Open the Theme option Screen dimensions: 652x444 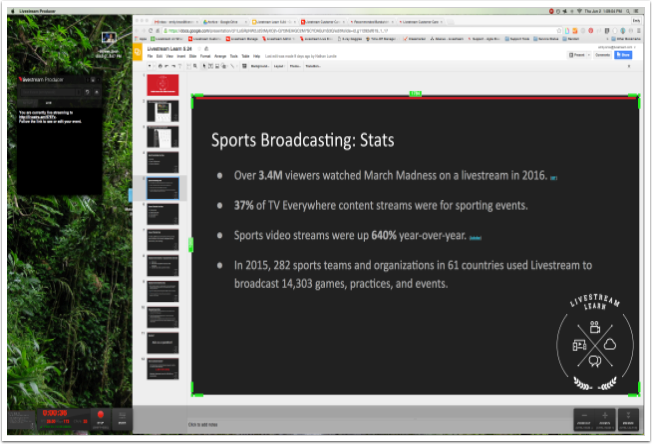(295, 66)
